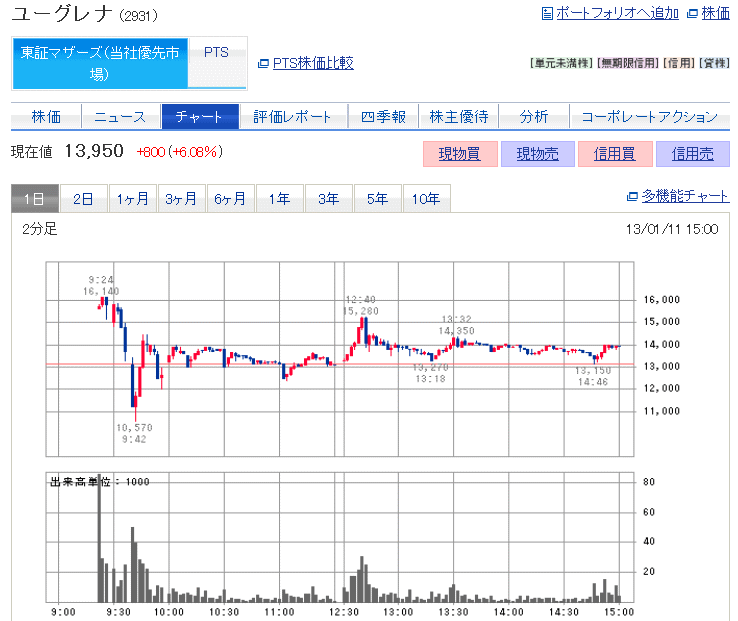Open the 多機能チャート link

pyautogui.click(x=685, y=196)
